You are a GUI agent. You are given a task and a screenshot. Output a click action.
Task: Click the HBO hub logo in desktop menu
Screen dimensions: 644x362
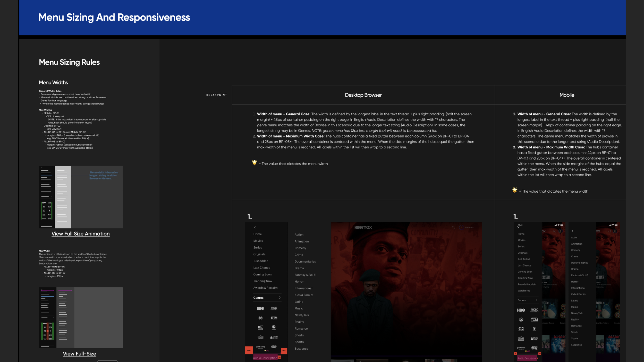click(260, 308)
